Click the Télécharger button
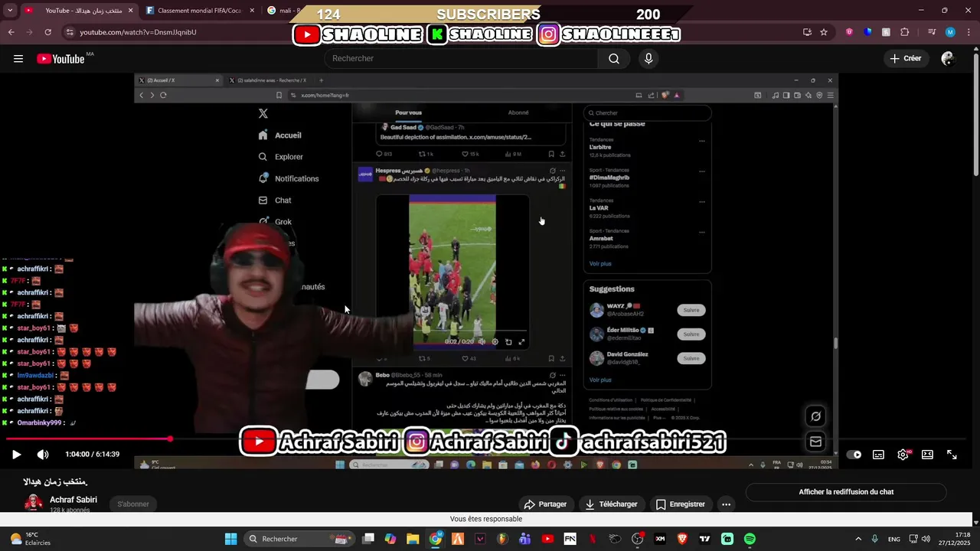The image size is (980, 551). click(612, 504)
